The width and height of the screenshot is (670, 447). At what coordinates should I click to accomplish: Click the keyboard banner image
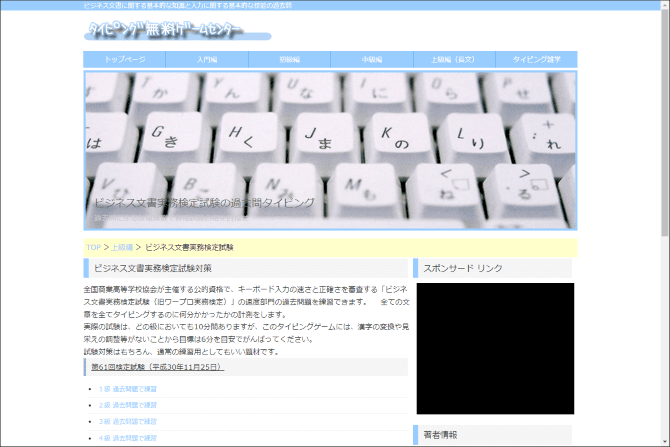(x=330, y=150)
